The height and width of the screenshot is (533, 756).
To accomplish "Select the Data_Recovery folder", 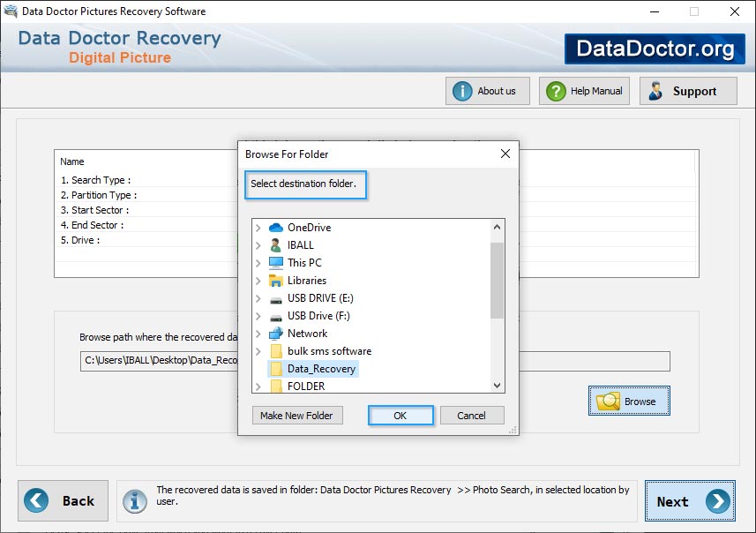I will click(321, 369).
